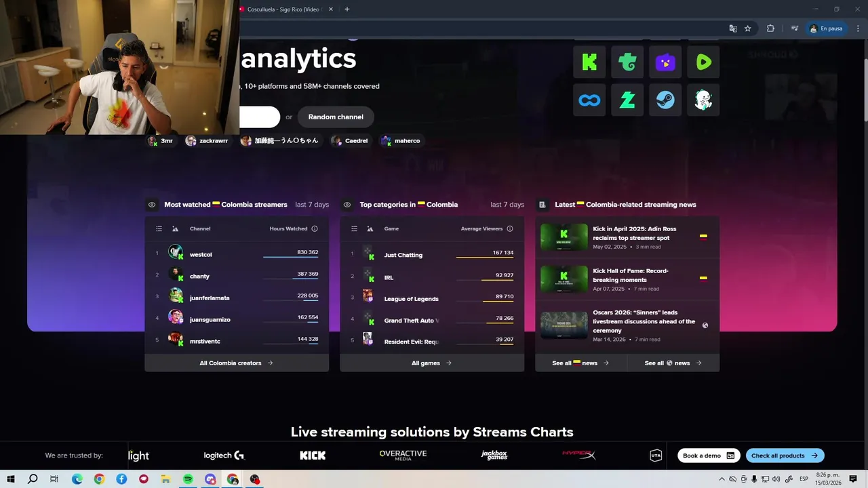Open All games link
The width and height of the screenshot is (868, 488).
point(431,363)
